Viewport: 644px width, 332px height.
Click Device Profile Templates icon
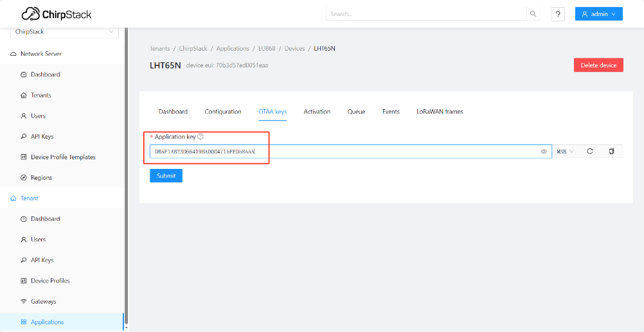[x=23, y=157]
